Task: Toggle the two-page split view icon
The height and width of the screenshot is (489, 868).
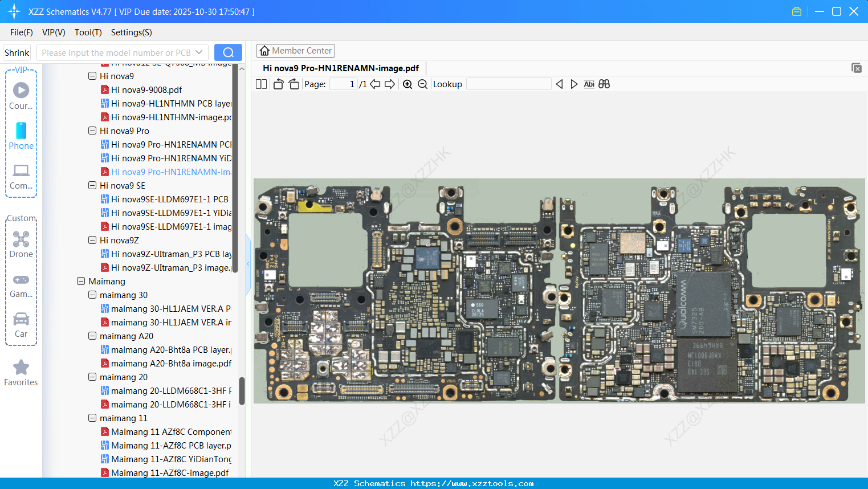Action: point(261,84)
